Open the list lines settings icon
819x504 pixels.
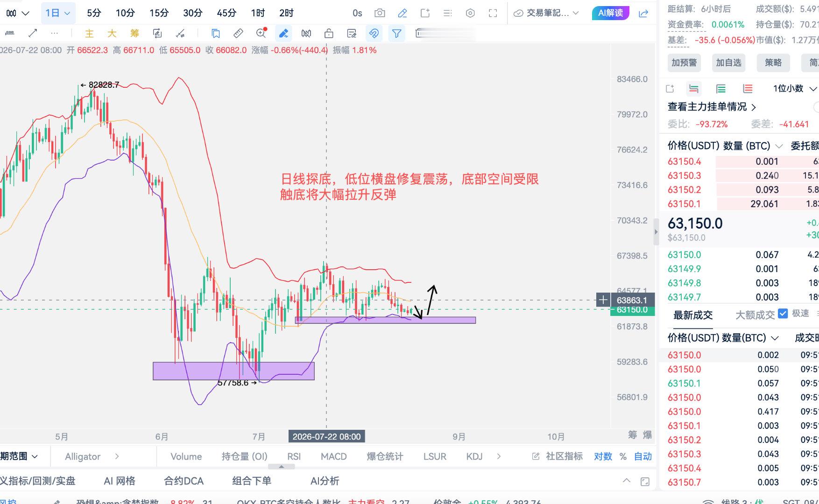tap(448, 13)
